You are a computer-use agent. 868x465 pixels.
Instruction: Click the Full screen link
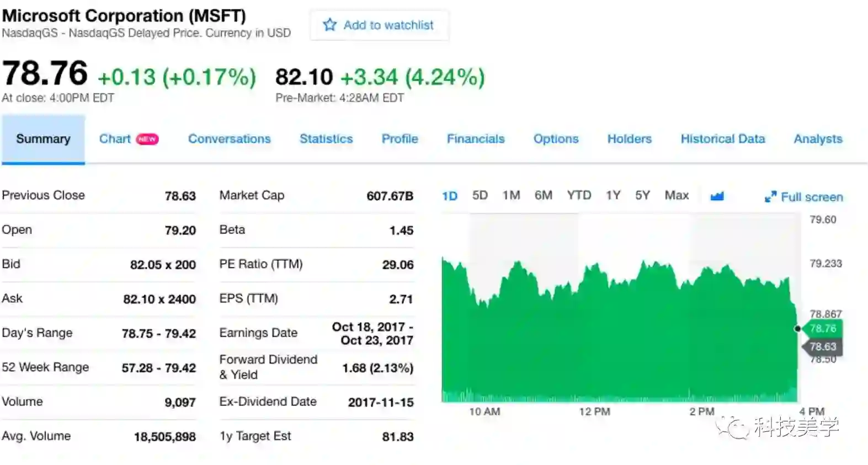coord(811,197)
